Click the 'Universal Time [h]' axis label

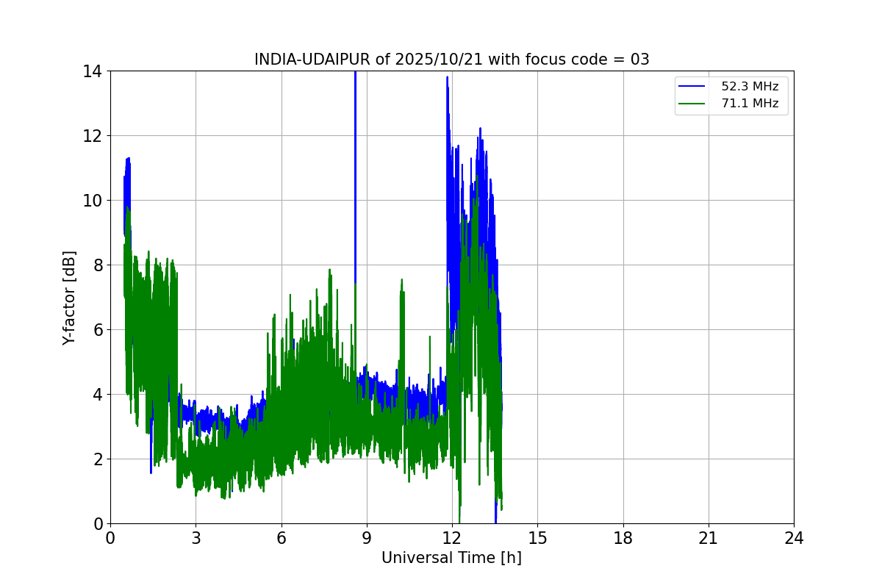[451, 558]
